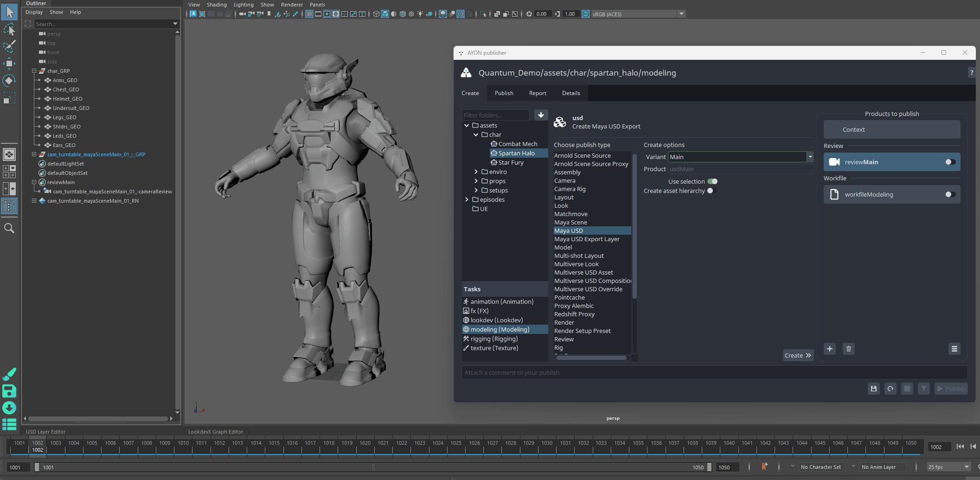The width and height of the screenshot is (980, 480).
Task: Select the arrow Select tool in toolbox
Action: (x=9, y=12)
